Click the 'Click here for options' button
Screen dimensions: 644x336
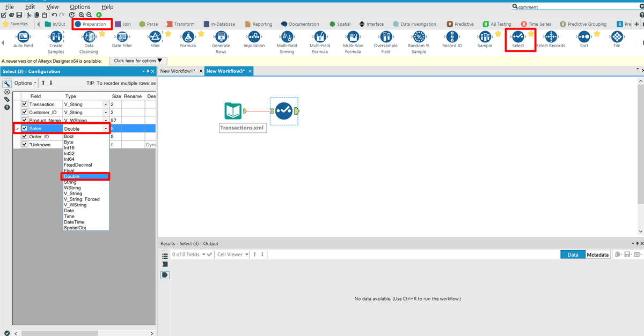click(x=138, y=61)
